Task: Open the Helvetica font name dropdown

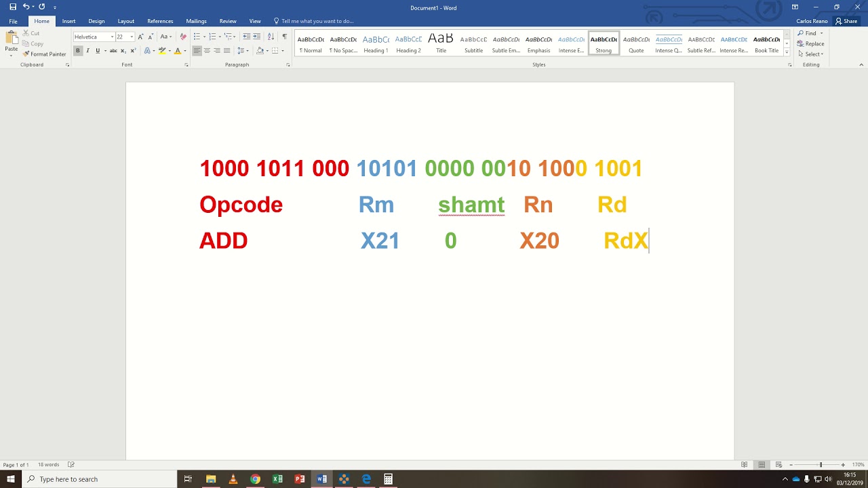Action: (x=112, y=37)
